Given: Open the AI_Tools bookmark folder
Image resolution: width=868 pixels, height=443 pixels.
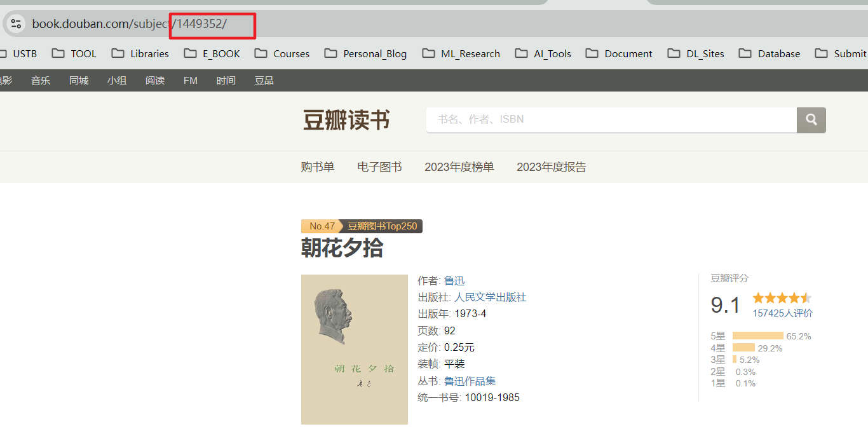Looking at the screenshot, I should (543, 53).
